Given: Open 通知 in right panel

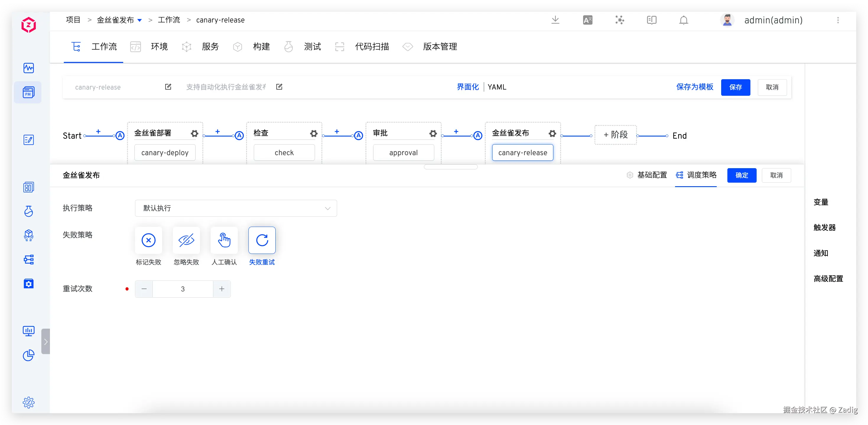Looking at the screenshot, I should [x=821, y=253].
